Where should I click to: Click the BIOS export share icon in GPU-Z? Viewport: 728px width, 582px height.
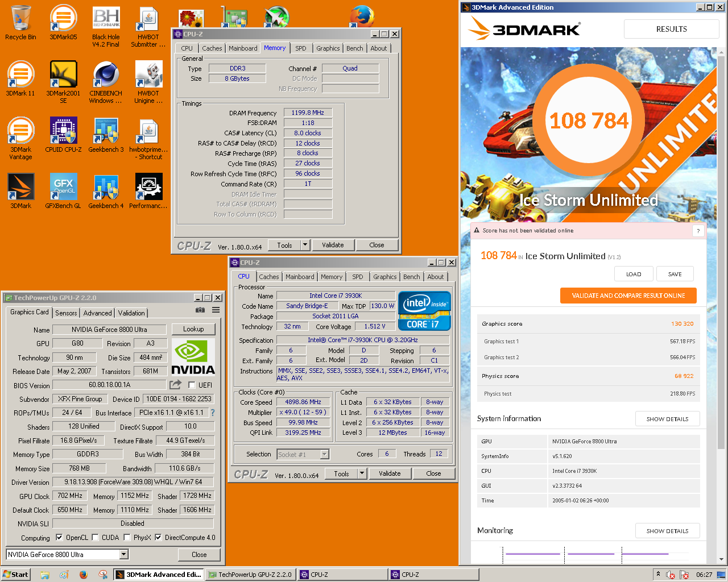(x=176, y=385)
